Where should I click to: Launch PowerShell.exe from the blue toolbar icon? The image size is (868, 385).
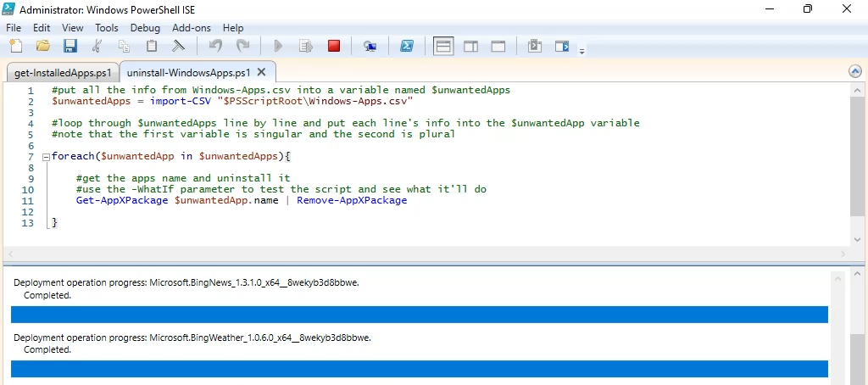click(x=407, y=46)
